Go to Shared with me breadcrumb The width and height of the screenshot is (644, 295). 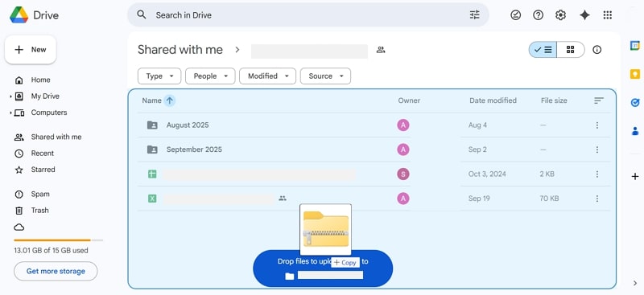click(180, 50)
